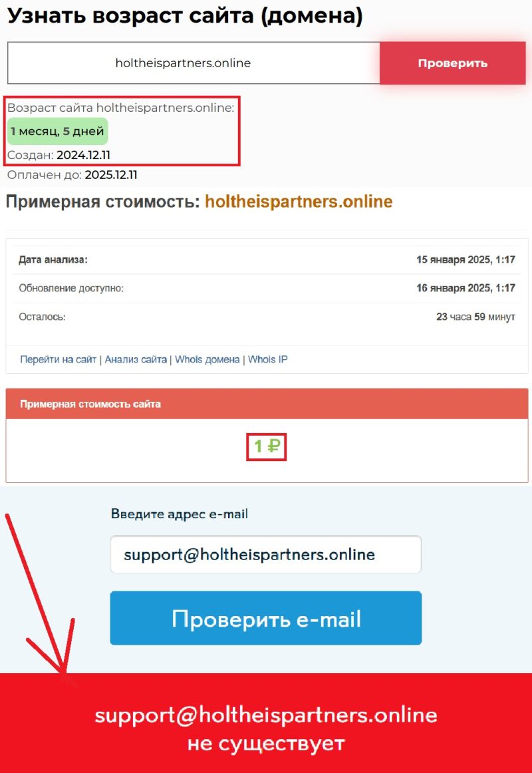Click the Примерная стоимость сайта red header
This screenshot has height=773, width=532.
pyautogui.click(x=267, y=404)
